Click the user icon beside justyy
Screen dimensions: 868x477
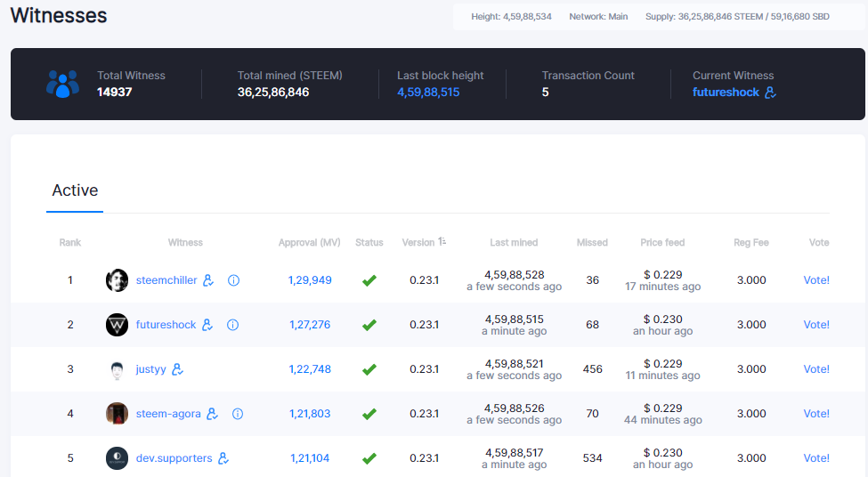pyautogui.click(x=178, y=369)
